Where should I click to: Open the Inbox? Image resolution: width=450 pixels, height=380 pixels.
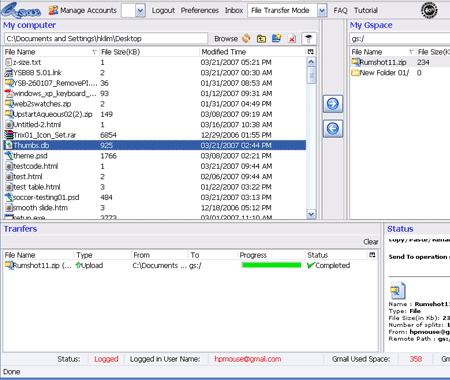[234, 10]
